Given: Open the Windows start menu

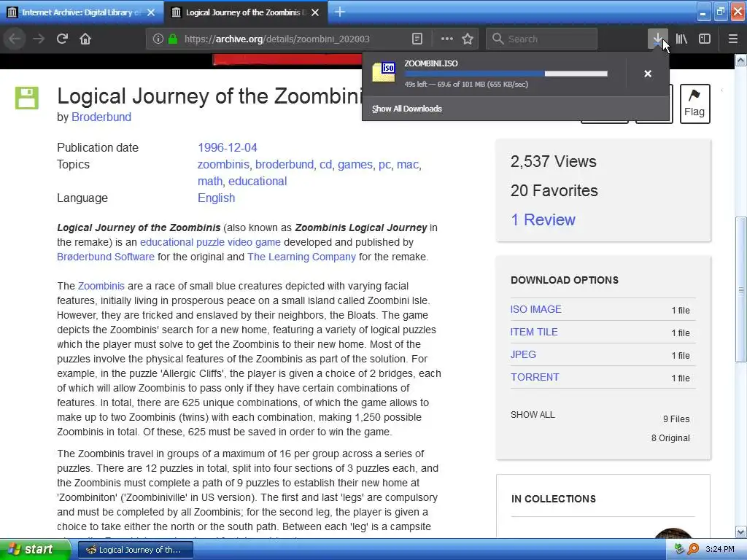Looking at the screenshot, I should 35,550.
